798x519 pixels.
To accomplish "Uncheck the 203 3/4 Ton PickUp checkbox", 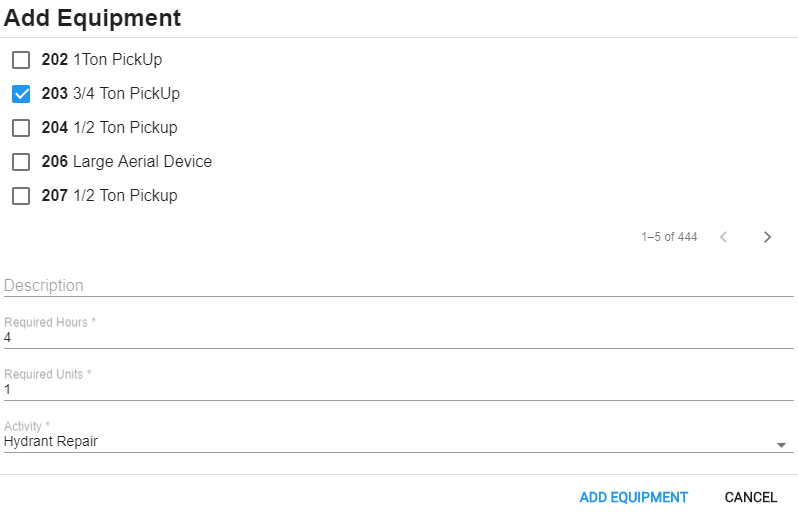I will 21,94.
